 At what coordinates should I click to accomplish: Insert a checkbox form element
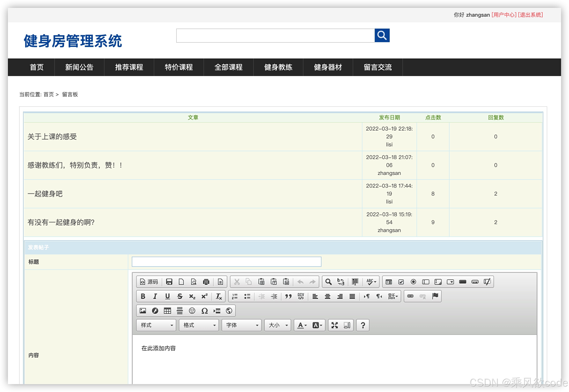(x=401, y=282)
